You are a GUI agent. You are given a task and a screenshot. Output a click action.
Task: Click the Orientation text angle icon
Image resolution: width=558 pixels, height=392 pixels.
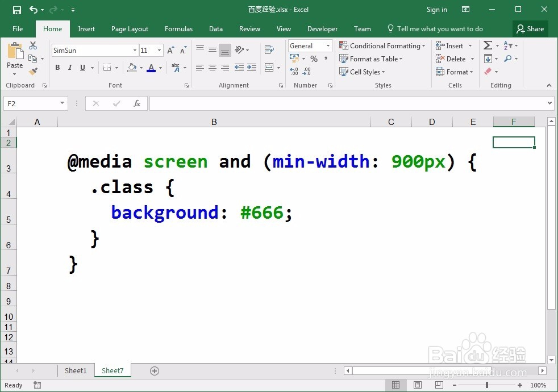pos(239,50)
